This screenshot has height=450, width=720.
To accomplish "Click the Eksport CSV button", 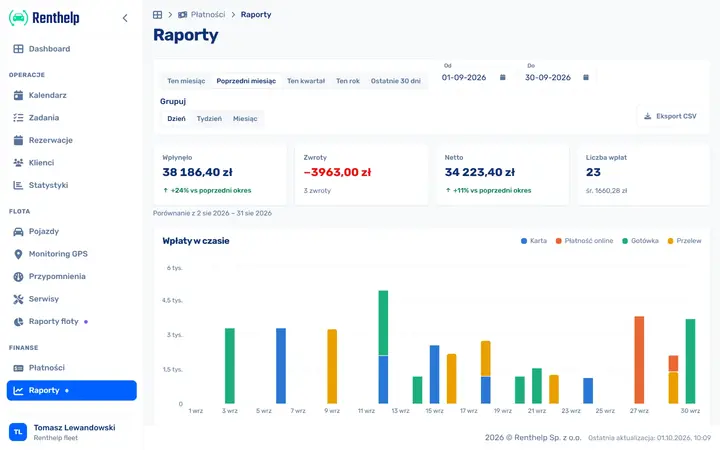I will coord(670,116).
